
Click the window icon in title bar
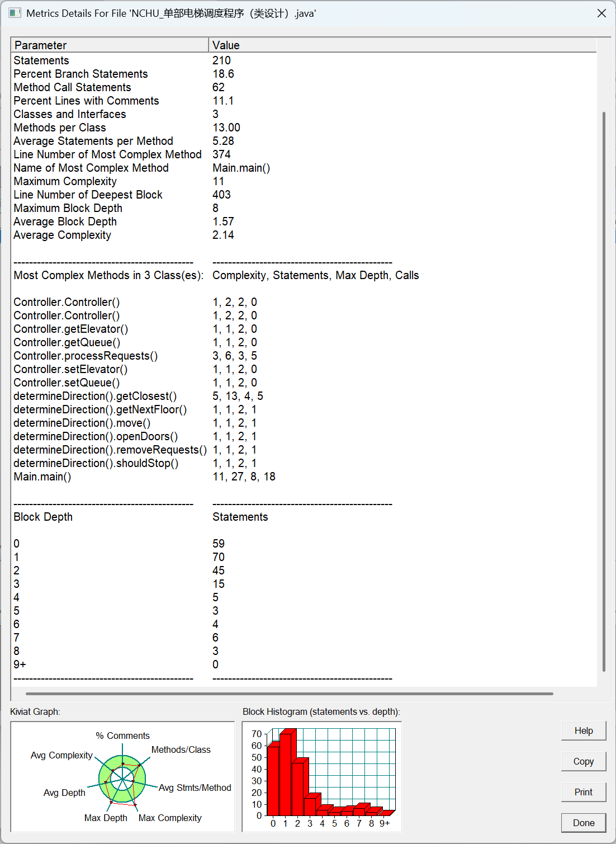15,13
